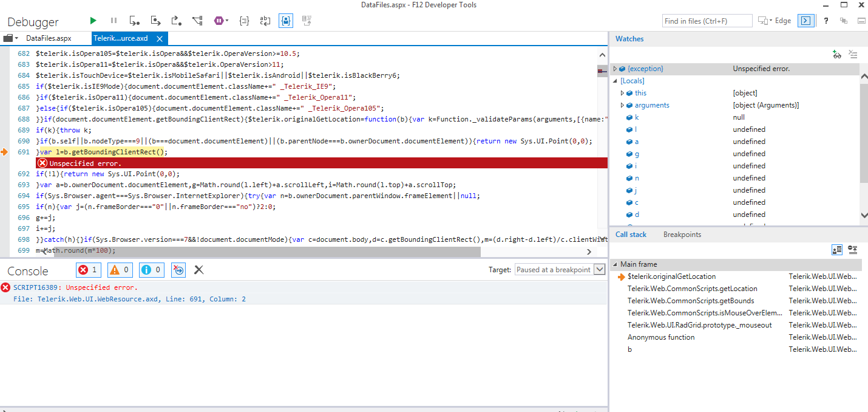Viewport: 868px width, 412px height.
Task: Click the Break on new worker icon
Action: (197, 21)
